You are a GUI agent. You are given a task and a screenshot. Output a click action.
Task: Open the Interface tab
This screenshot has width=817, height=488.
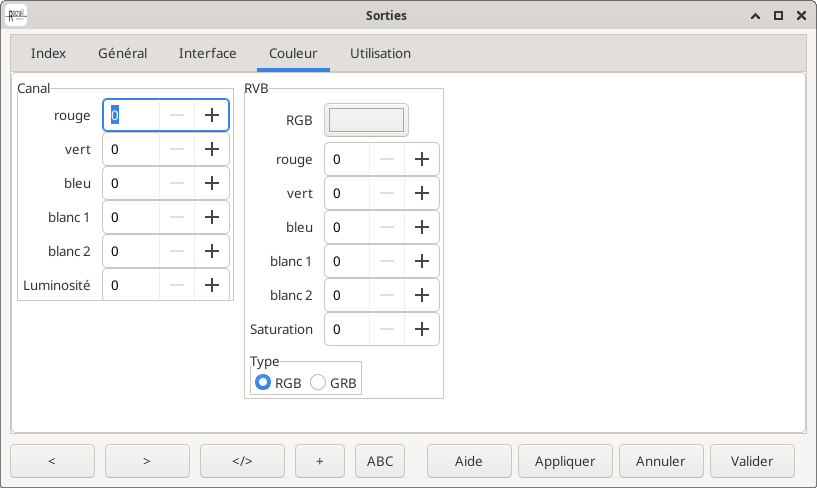(207, 53)
